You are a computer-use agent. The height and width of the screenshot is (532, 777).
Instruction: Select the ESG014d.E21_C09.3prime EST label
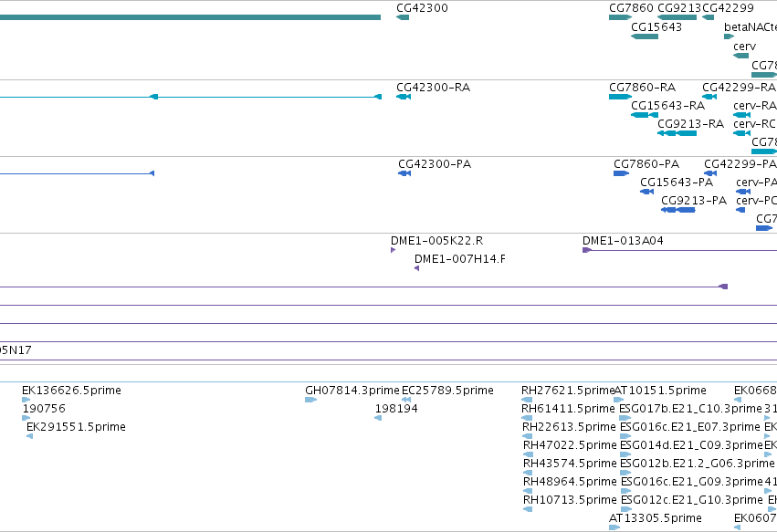click(691, 445)
